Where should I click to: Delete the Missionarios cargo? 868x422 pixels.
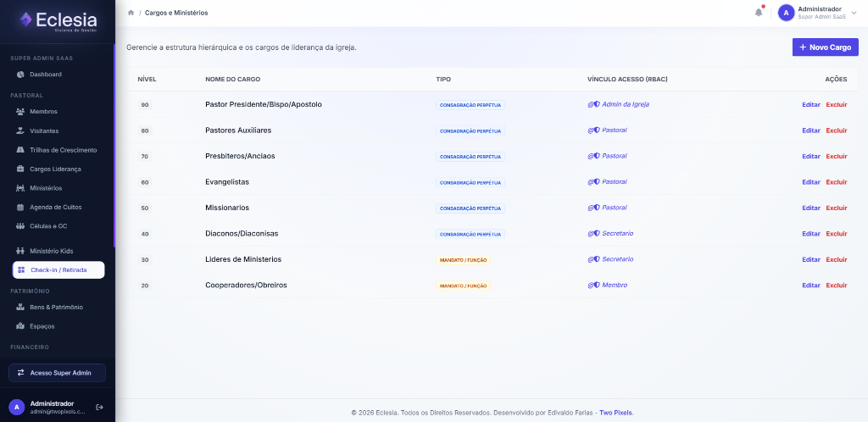[837, 208]
